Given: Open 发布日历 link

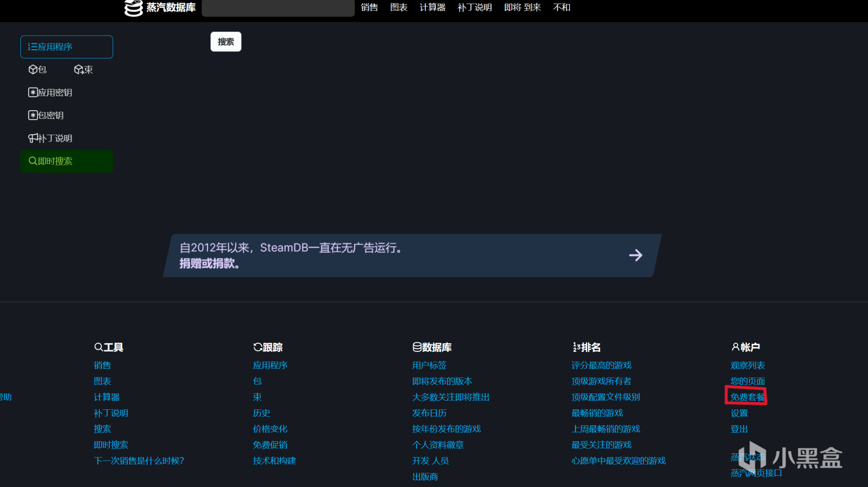Looking at the screenshot, I should [429, 413].
